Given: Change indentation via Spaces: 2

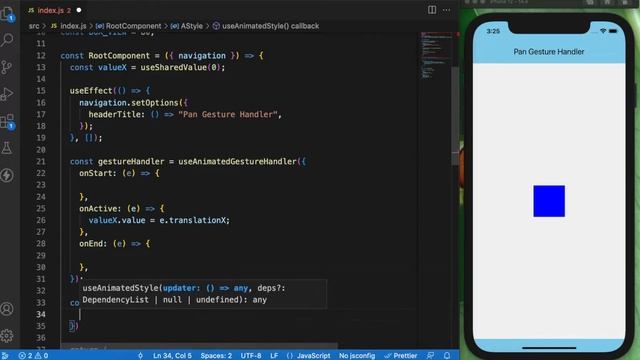Looking at the screenshot, I should [x=216, y=356].
